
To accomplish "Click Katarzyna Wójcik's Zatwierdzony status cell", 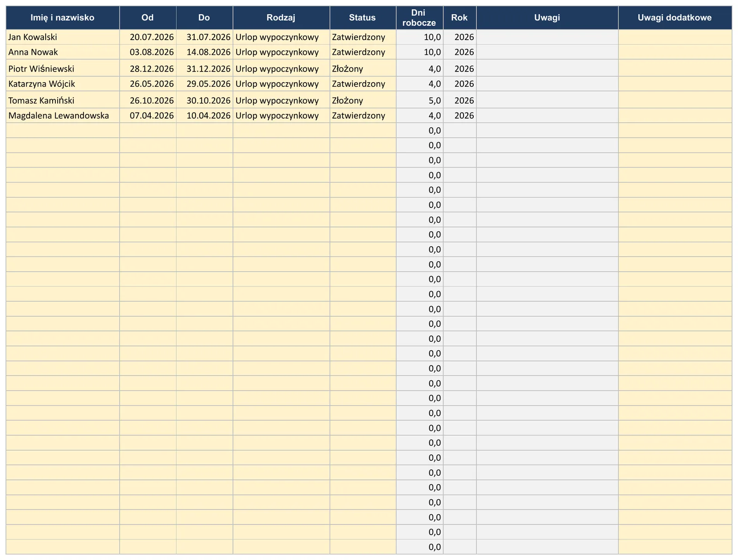I will pyautogui.click(x=363, y=84).
